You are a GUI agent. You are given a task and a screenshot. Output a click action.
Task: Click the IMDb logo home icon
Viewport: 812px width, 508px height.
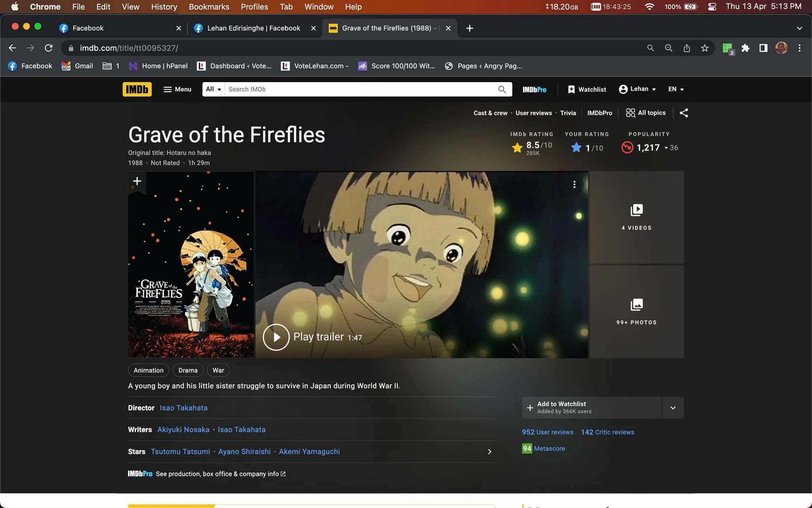[137, 89]
